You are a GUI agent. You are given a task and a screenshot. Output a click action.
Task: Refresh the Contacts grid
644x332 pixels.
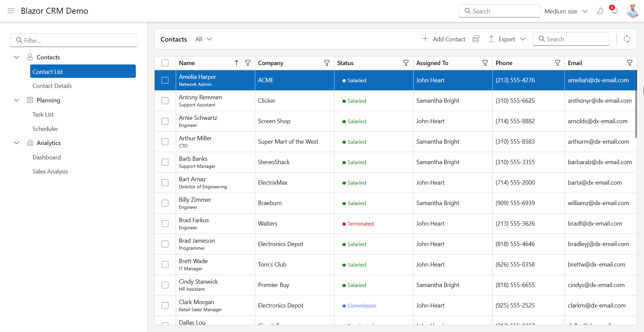tap(627, 39)
